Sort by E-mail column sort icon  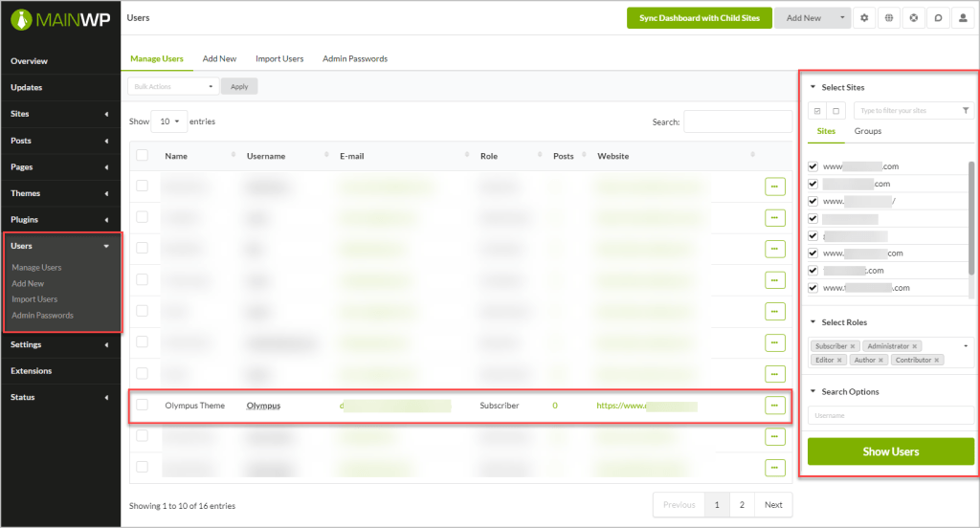click(x=467, y=155)
